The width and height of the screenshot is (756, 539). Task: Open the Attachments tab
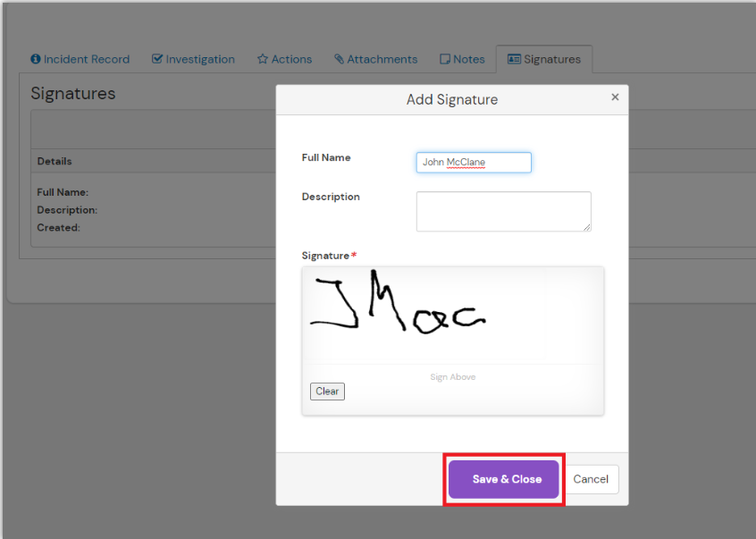382,59
